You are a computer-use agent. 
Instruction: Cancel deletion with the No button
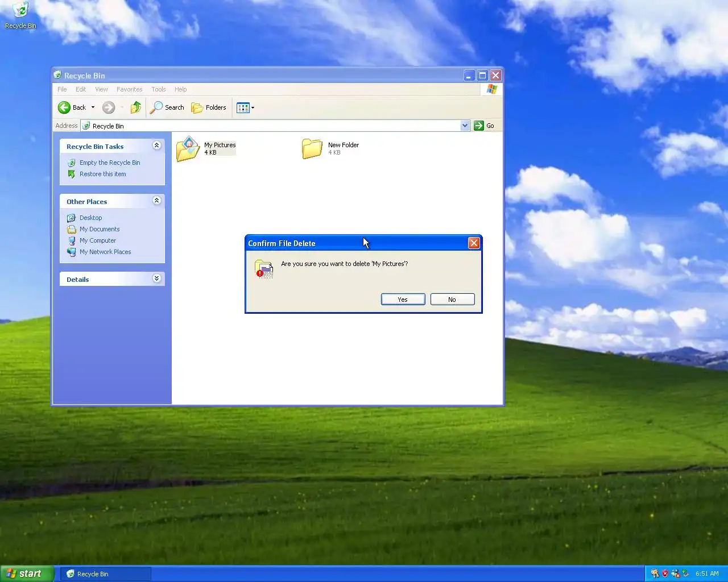coord(452,300)
